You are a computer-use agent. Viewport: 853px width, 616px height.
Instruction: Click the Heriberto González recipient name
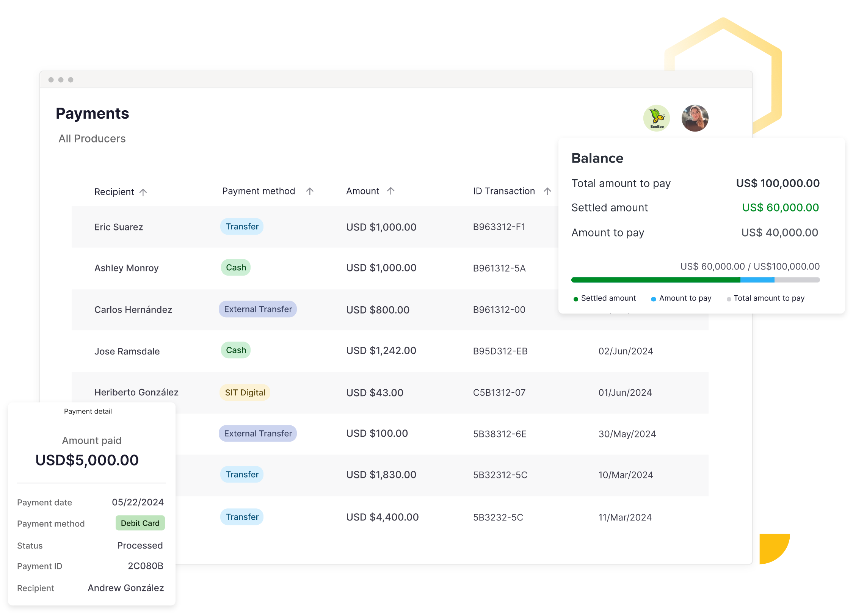(x=136, y=392)
